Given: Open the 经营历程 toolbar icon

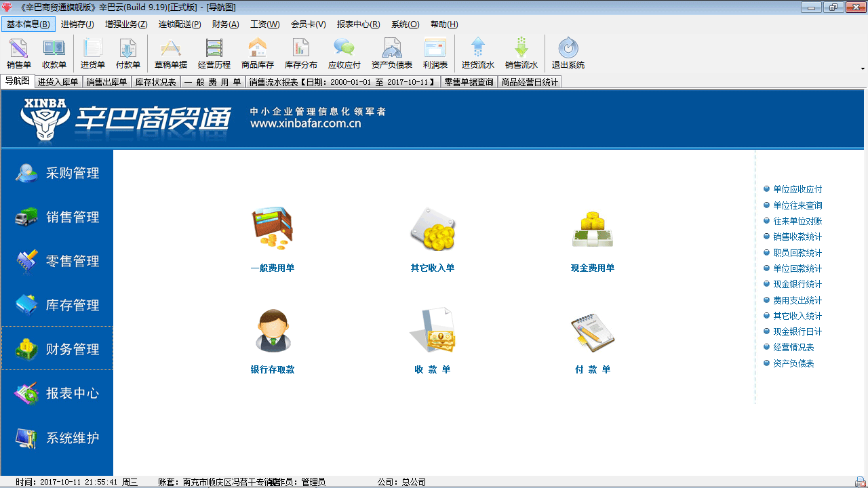Looking at the screenshot, I should tap(214, 54).
